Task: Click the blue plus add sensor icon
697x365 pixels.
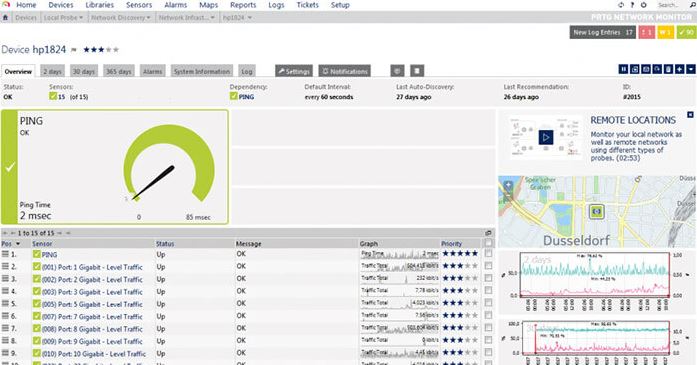Action: pos(679,69)
